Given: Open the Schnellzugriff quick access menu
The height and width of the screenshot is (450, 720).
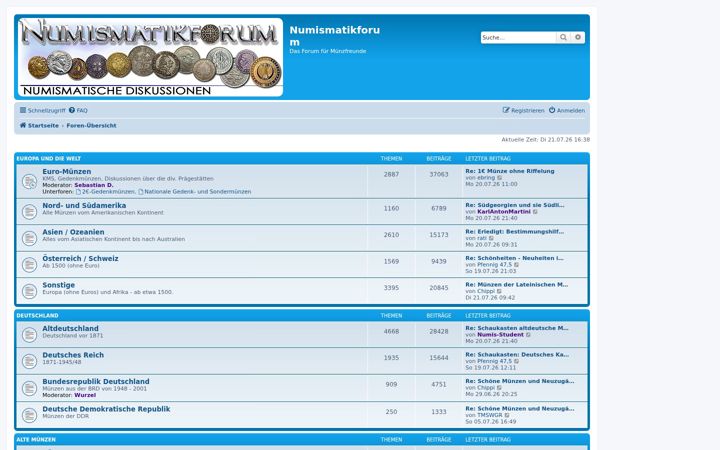Looking at the screenshot, I should 43,110.
